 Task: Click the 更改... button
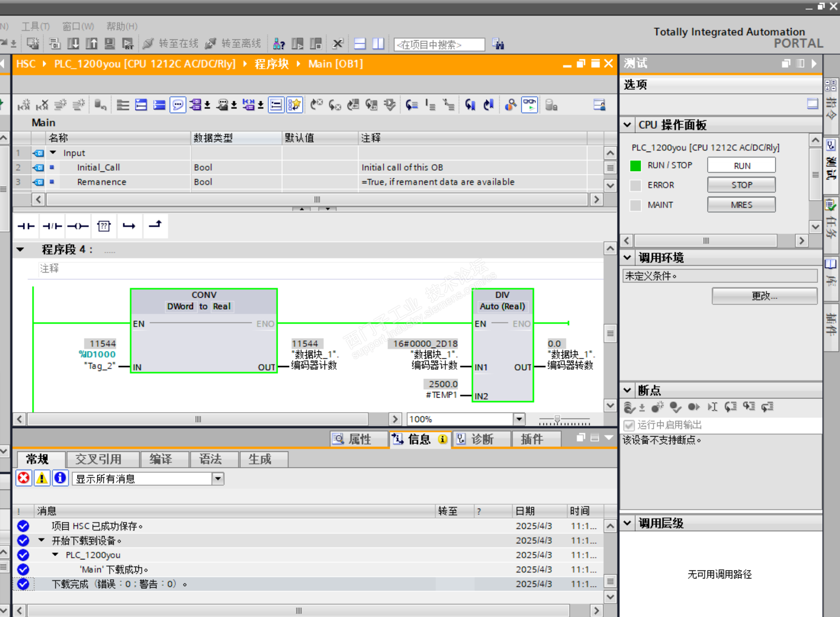coord(764,296)
